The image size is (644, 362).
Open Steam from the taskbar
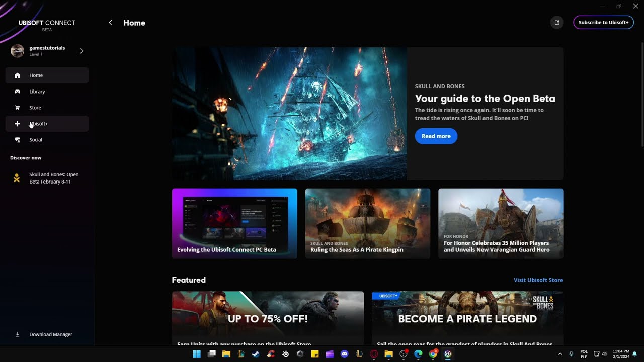click(256, 354)
